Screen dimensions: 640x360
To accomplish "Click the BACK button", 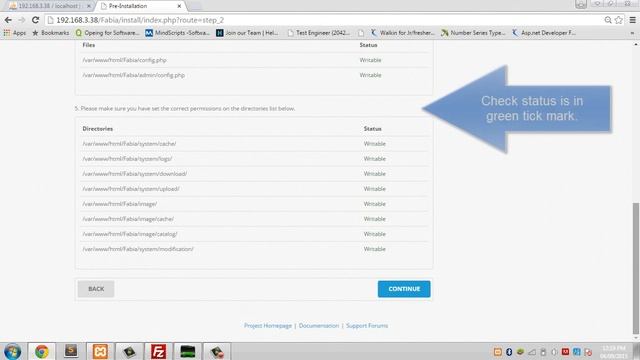I will [x=96, y=289].
